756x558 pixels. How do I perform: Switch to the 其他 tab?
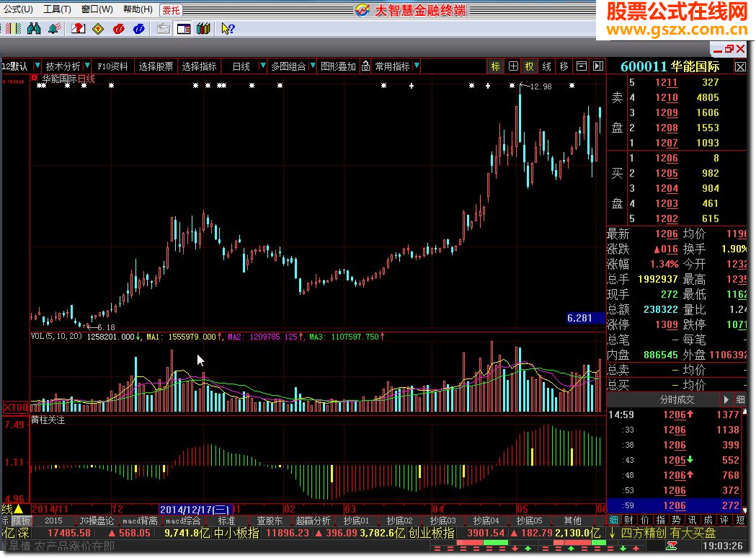coord(573,521)
